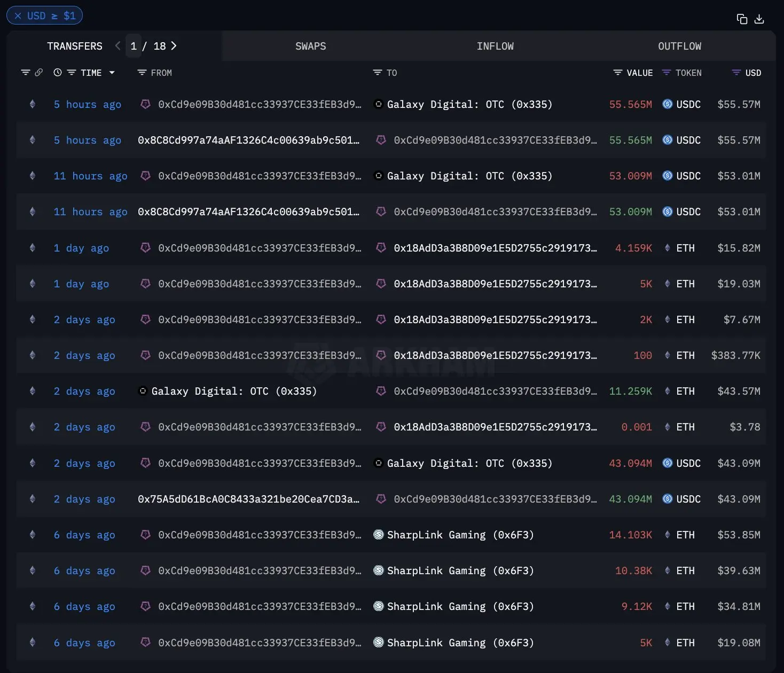Toggle the clock time-format icon
Image resolution: width=784 pixels, height=673 pixels.
coord(58,73)
